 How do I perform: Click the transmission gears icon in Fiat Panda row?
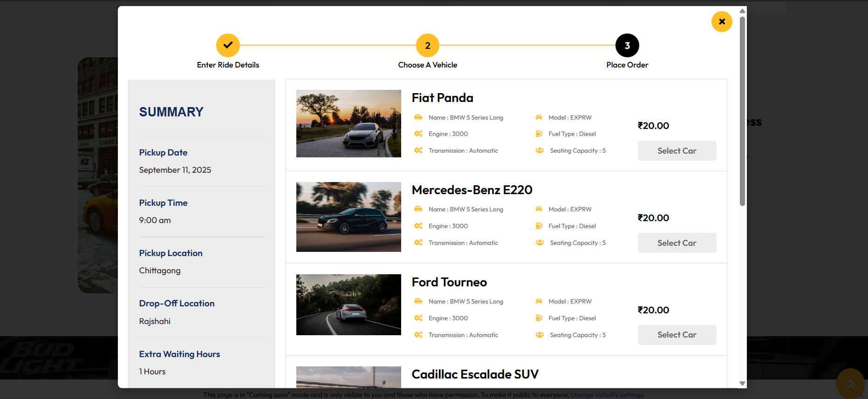click(418, 150)
